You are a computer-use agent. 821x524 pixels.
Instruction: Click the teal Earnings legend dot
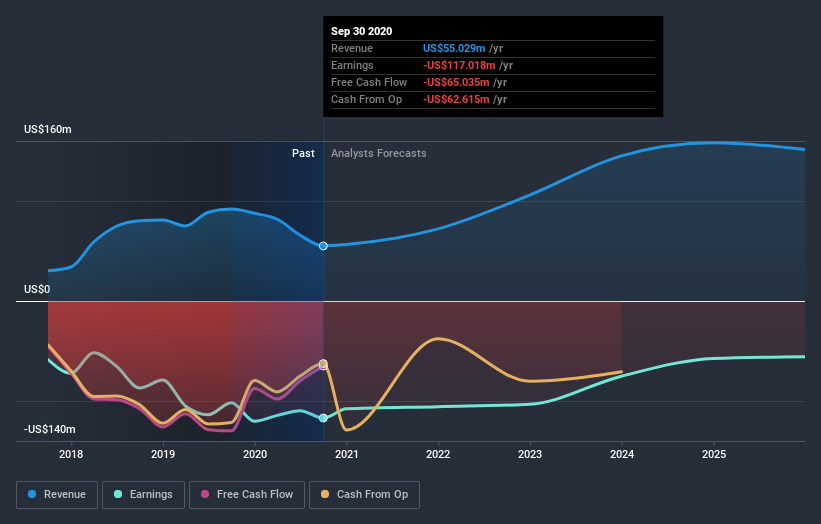point(118,494)
